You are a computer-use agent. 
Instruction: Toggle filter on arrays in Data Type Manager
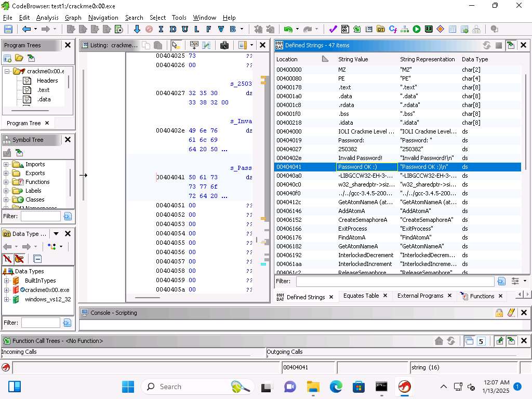(7, 259)
